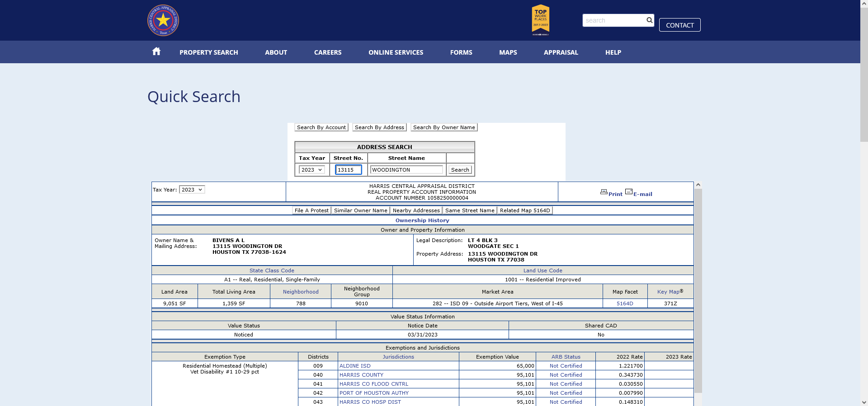Click key map value 371Z
Screen dimensions: 868x406
pyautogui.click(x=670, y=303)
